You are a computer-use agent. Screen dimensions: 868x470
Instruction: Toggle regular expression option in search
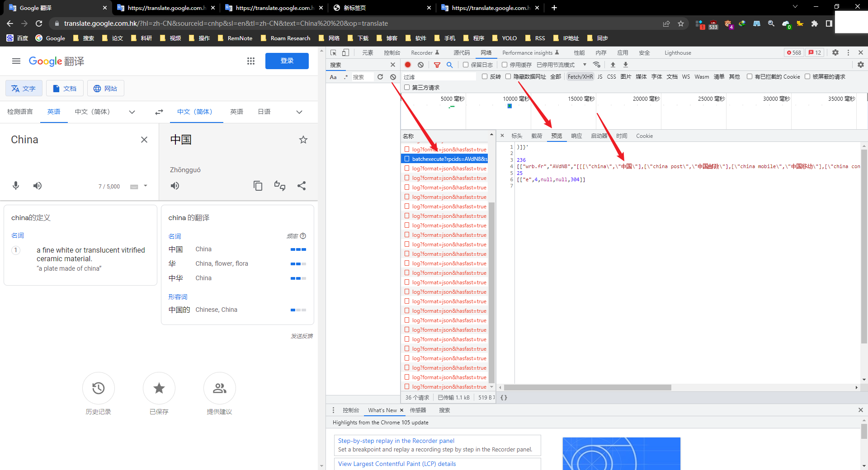click(x=346, y=77)
